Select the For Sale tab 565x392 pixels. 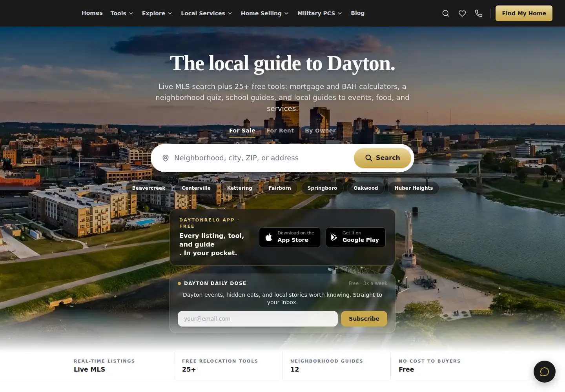coord(242,131)
